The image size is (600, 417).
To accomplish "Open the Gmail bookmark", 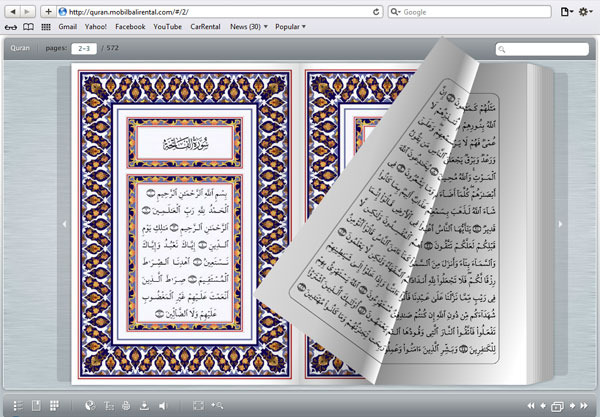I will pyautogui.click(x=68, y=27).
